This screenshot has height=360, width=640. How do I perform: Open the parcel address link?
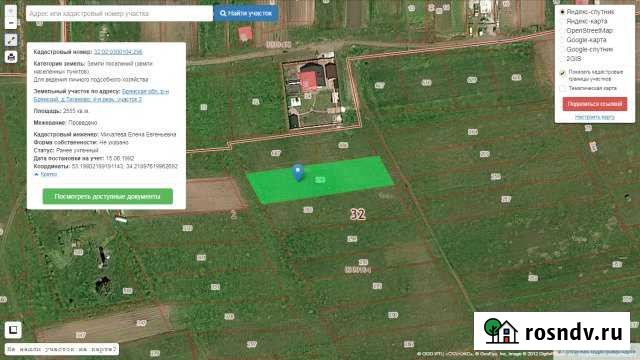[101, 95]
